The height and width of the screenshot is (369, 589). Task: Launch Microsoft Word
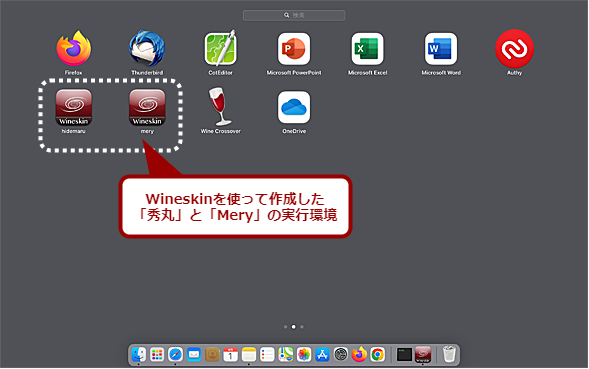point(441,49)
